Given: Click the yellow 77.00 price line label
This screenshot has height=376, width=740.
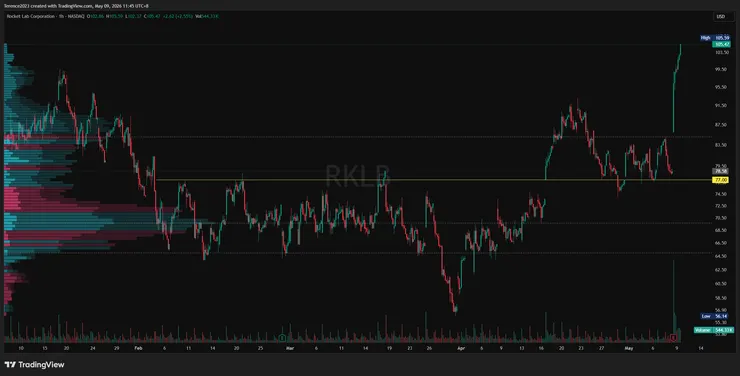Looking at the screenshot, I should [720, 180].
